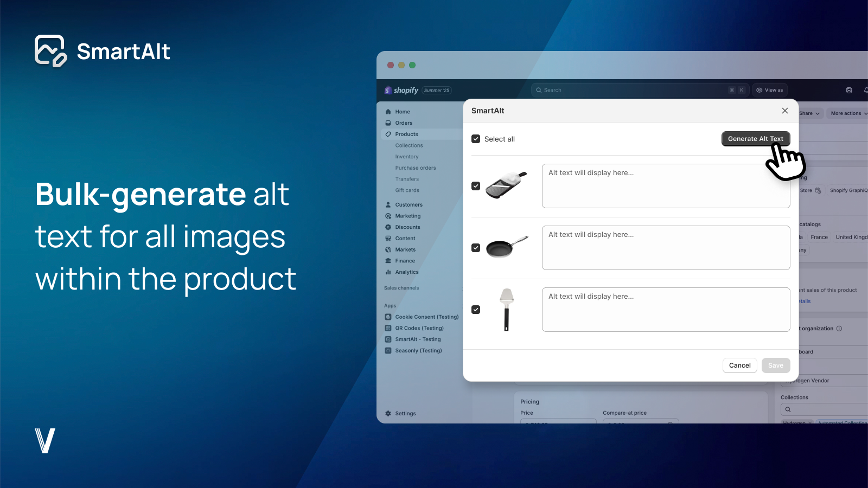Deselect the frying pan image checkbox
The width and height of the screenshot is (868, 488).
(476, 248)
